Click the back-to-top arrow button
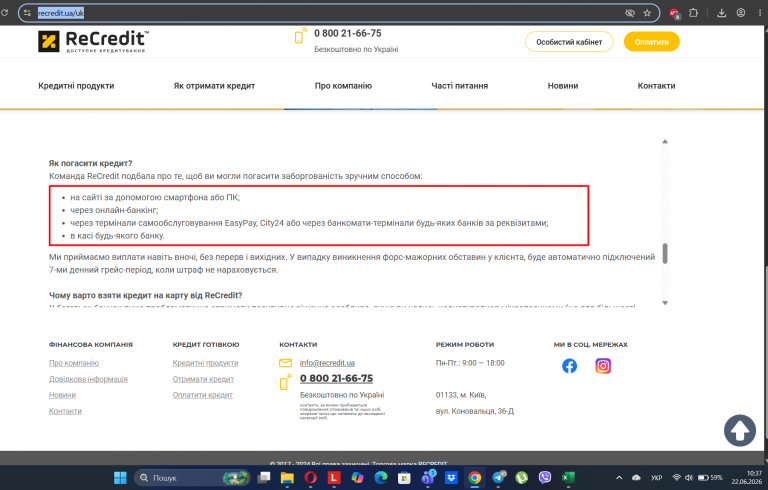The image size is (768, 490). [740, 430]
